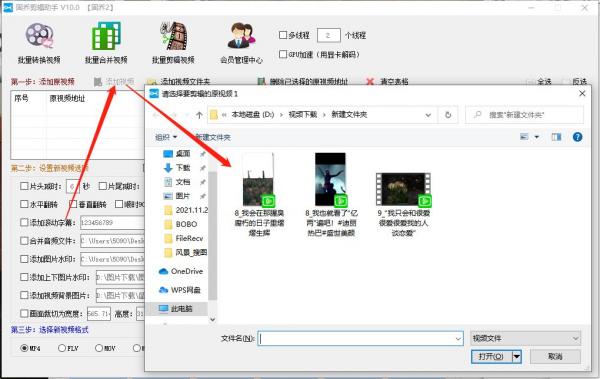Tick the 添加滚动字幕 checkbox
The height and width of the screenshot is (379, 600).
pos(24,222)
